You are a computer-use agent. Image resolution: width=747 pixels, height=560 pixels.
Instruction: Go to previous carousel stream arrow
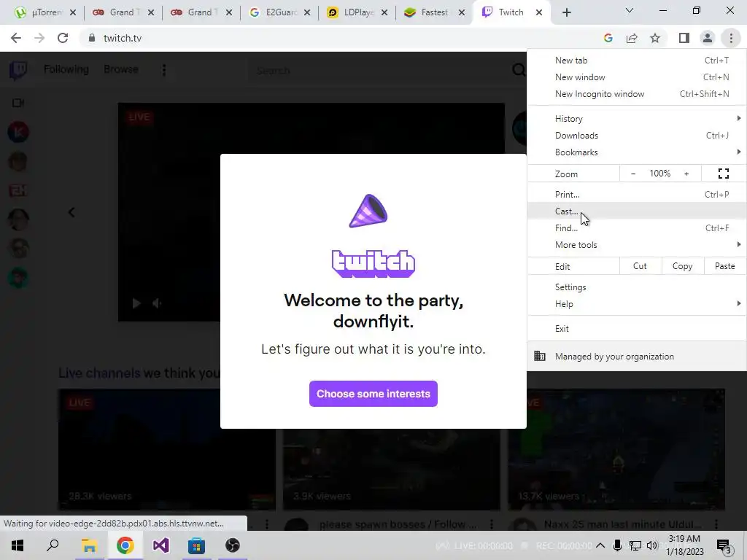pos(71,212)
